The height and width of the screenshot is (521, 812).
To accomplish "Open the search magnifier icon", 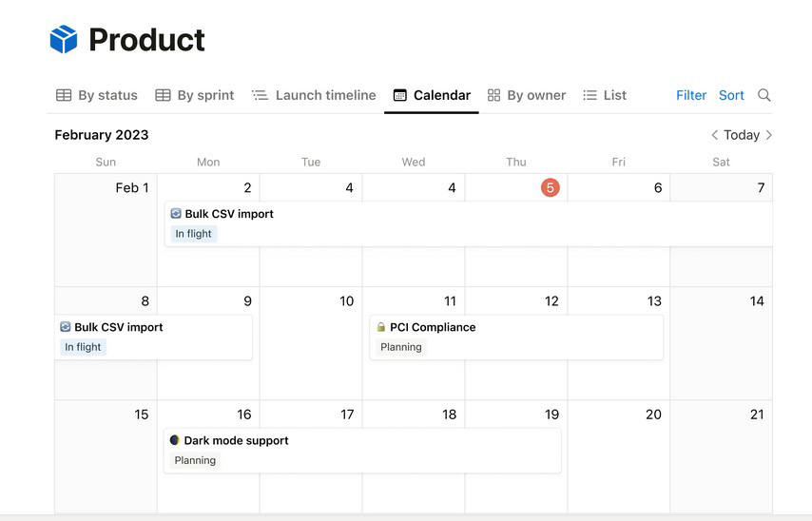I will (x=764, y=95).
